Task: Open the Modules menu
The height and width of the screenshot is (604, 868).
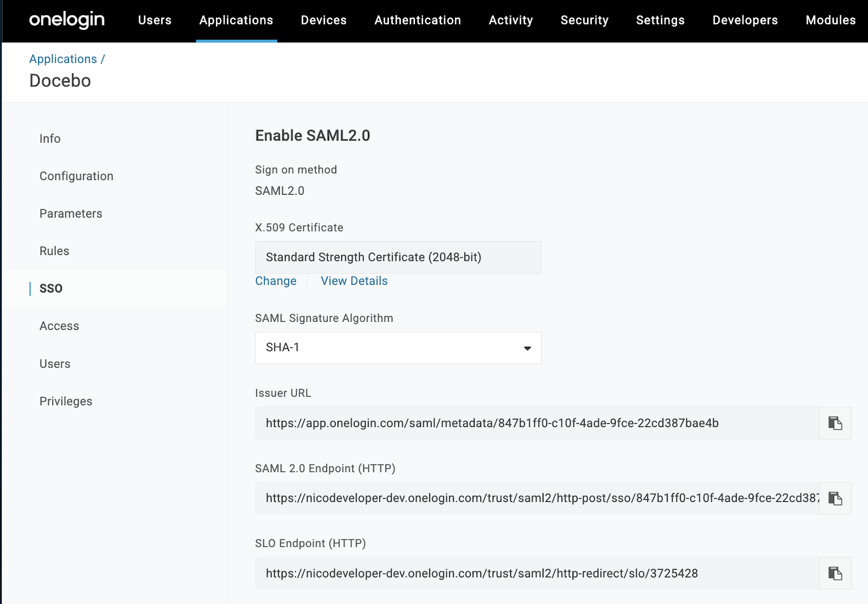Action: click(831, 20)
